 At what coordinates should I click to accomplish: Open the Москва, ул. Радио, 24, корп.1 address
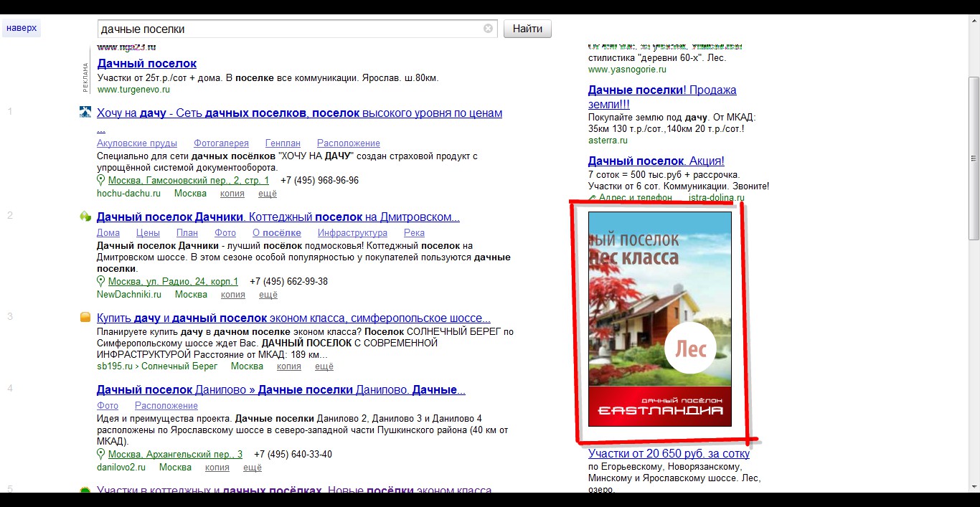coord(173,282)
